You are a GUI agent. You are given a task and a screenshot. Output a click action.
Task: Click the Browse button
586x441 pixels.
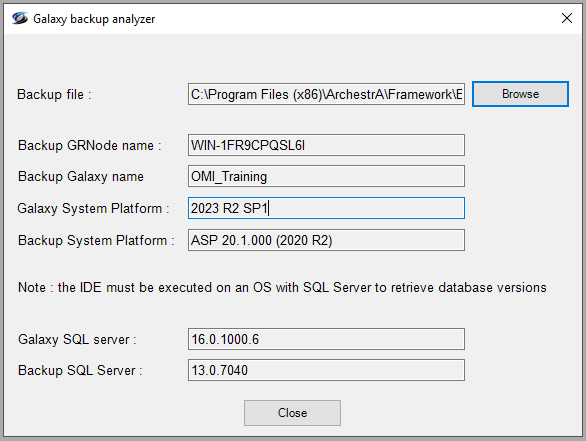(520, 94)
